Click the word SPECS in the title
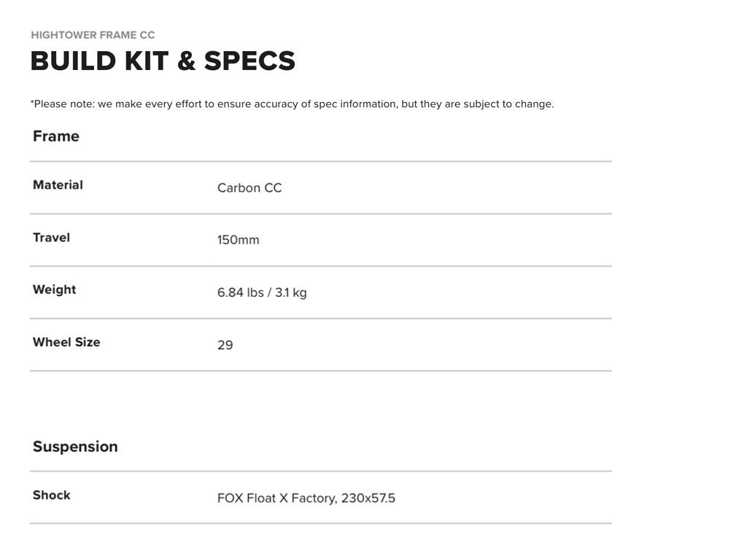Screen dimensions: 747x560 click(249, 61)
